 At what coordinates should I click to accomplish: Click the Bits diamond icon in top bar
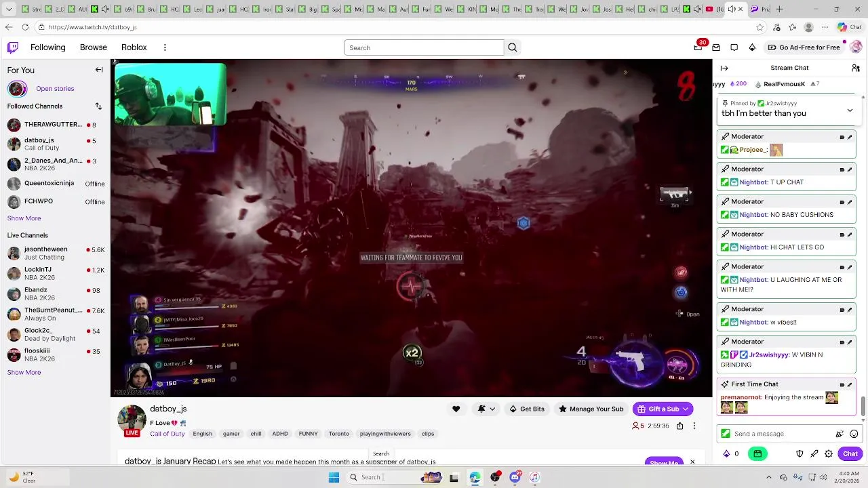(752, 47)
